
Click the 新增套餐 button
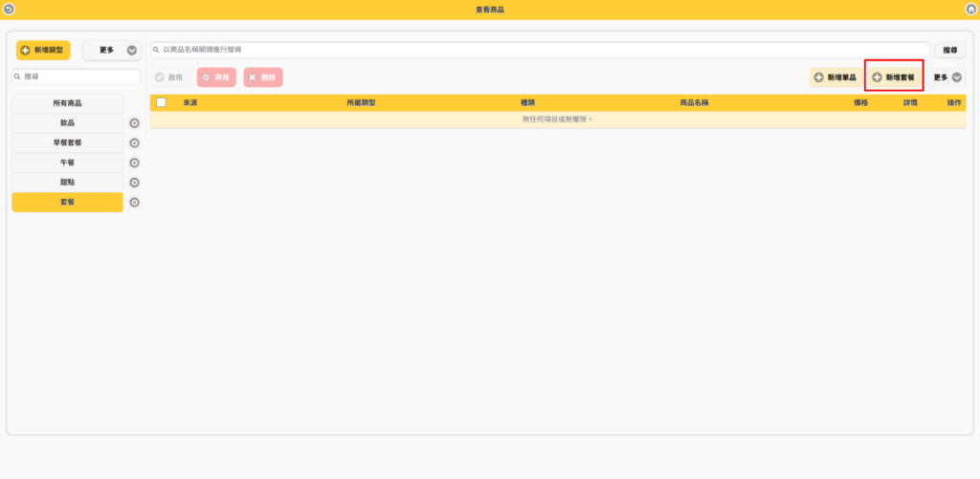(893, 77)
